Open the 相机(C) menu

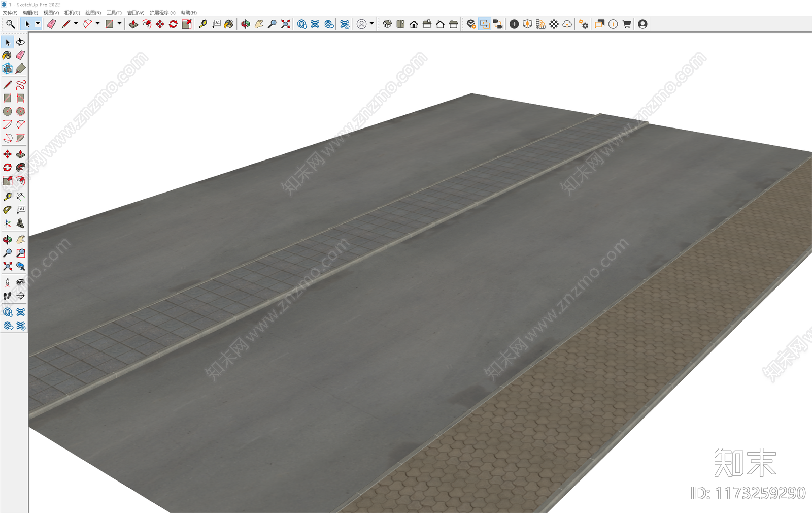(72, 13)
